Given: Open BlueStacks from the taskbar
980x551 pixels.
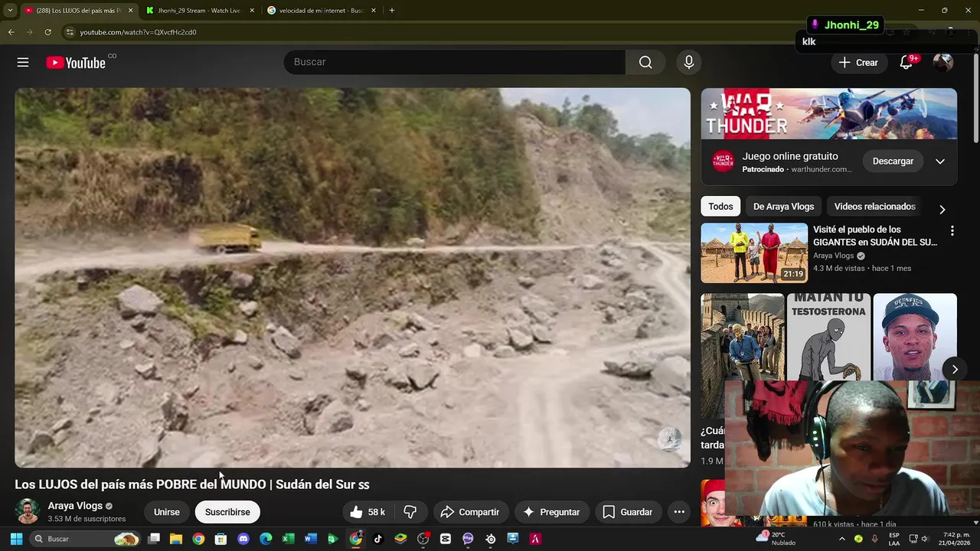Looking at the screenshot, I should (x=400, y=539).
